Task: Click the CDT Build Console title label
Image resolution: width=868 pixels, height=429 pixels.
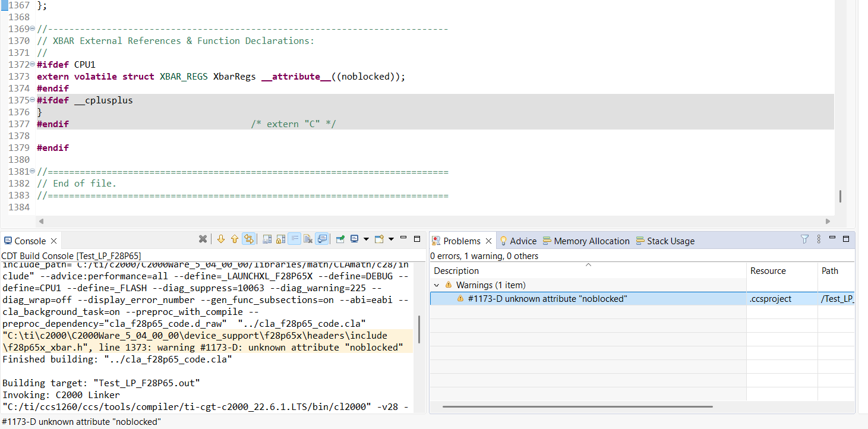Action: [x=71, y=255]
